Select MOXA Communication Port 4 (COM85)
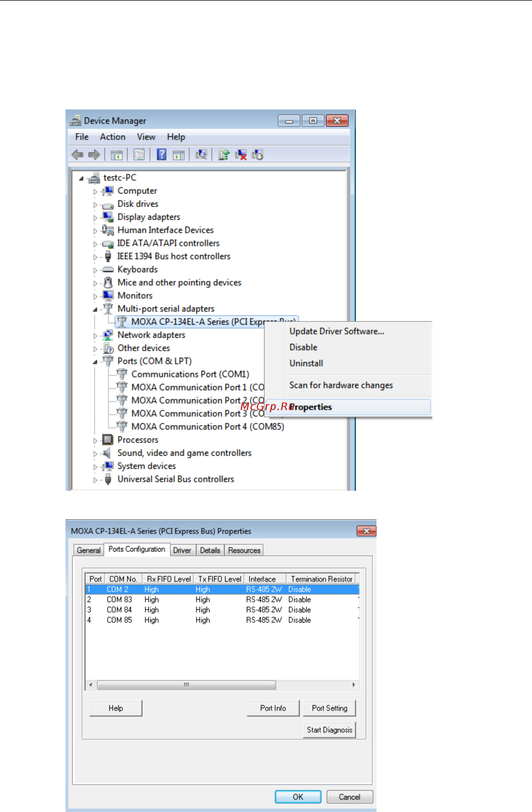This screenshot has width=532, height=812. click(x=207, y=427)
